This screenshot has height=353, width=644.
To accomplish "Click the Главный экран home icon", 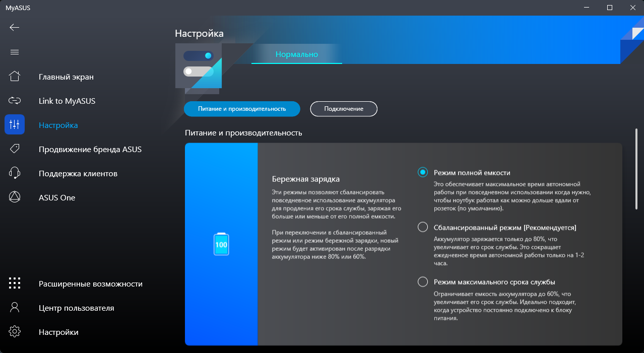I will point(15,77).
